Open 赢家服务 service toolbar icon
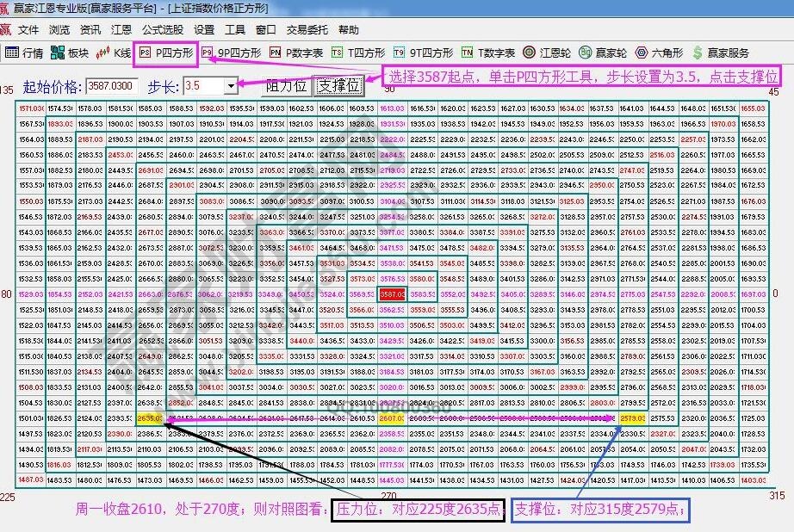The height and width of the screenshot is (532, 794). coord(721,53)
